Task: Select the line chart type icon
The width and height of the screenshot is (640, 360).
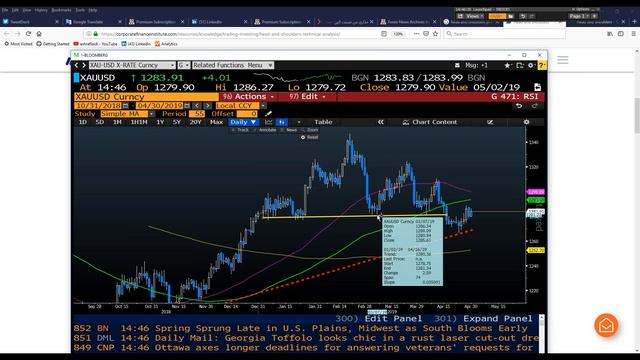Action: [x=268, y=122]
